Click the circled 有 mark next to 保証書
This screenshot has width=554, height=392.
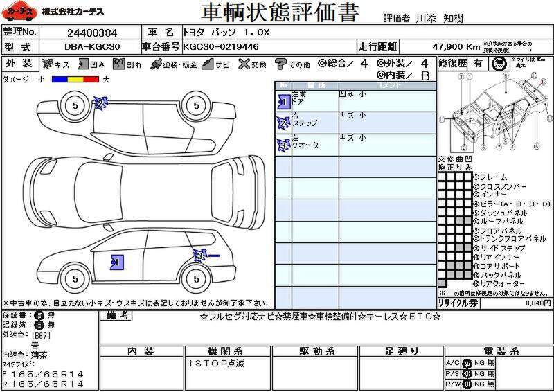[39, 315]
